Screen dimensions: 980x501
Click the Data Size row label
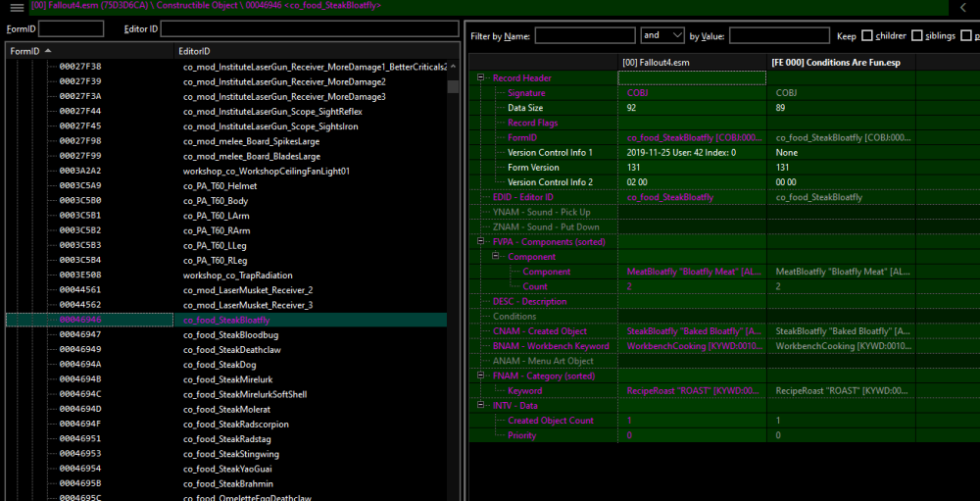click(x=525, y=108)
